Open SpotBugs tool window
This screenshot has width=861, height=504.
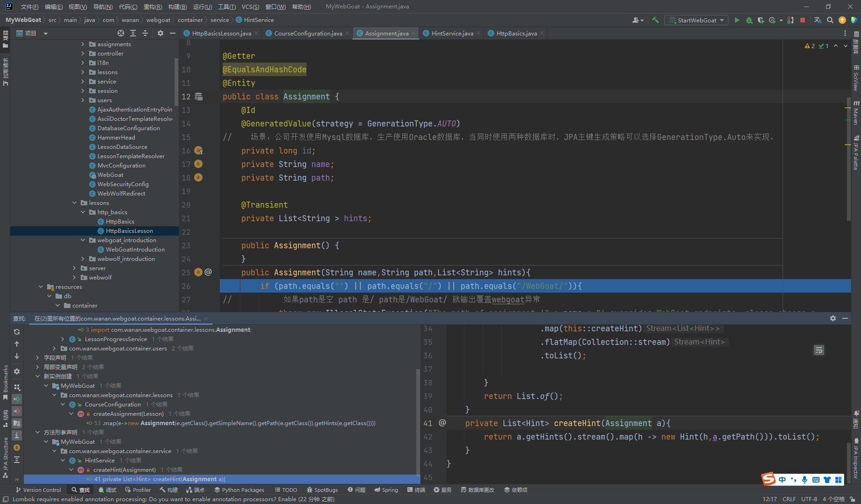click(322, 490)
